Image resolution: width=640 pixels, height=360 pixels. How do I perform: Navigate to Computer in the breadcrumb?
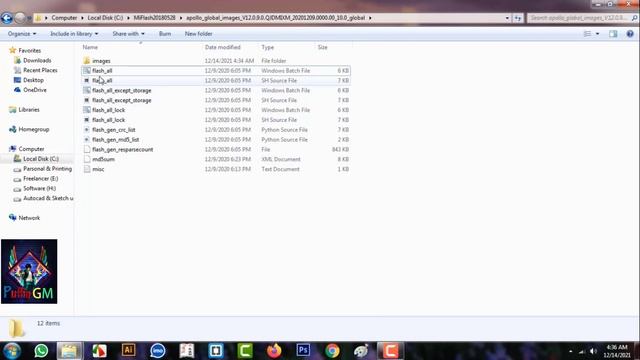click(64, 18)
